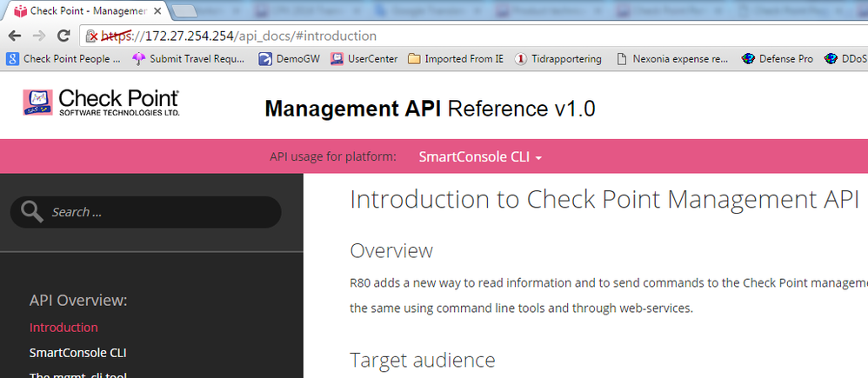
Task: Click the insecure HTTPS certificate warning icon
Action: [92, 36]
